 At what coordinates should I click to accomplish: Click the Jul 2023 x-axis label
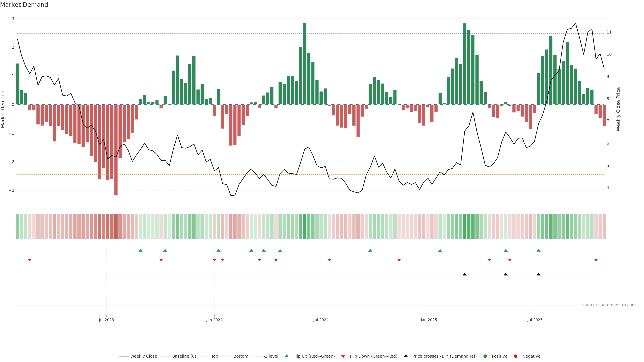click(106, 320)
